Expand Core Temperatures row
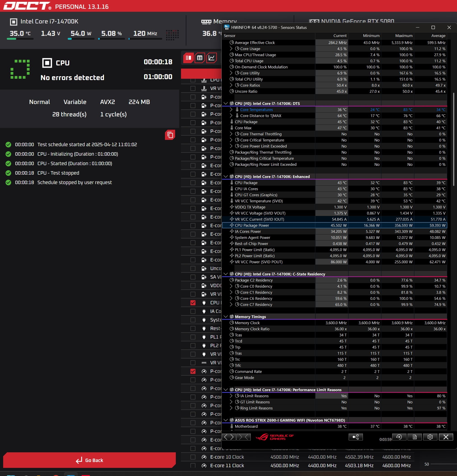This screenshot has width=457, height=476. 231,110
